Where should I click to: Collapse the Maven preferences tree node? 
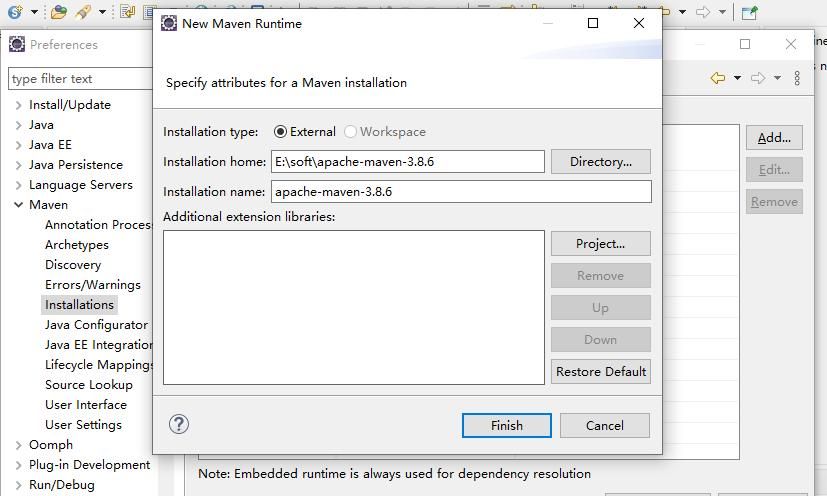coord(19,205)
